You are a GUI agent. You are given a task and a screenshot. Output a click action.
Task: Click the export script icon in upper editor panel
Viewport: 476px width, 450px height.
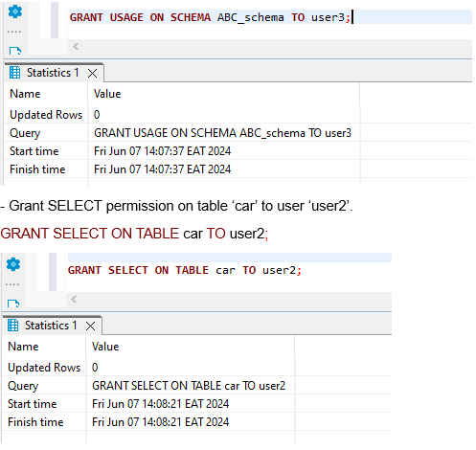15,51
